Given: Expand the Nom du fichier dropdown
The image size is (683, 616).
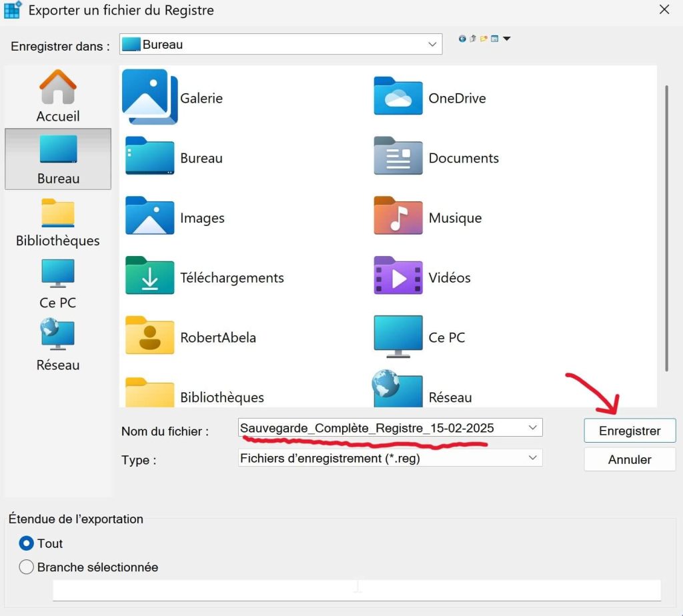Looking at the screenshot, I should 532,427.
